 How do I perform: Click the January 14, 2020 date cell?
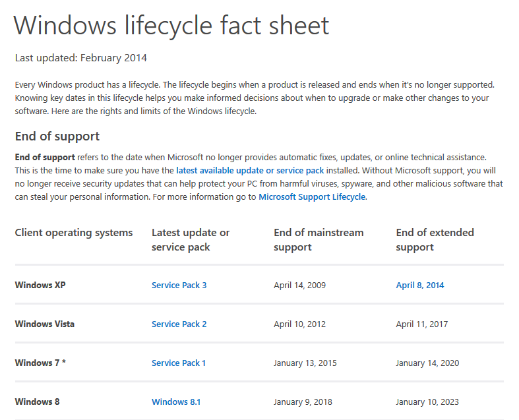[x=427, y=363]
